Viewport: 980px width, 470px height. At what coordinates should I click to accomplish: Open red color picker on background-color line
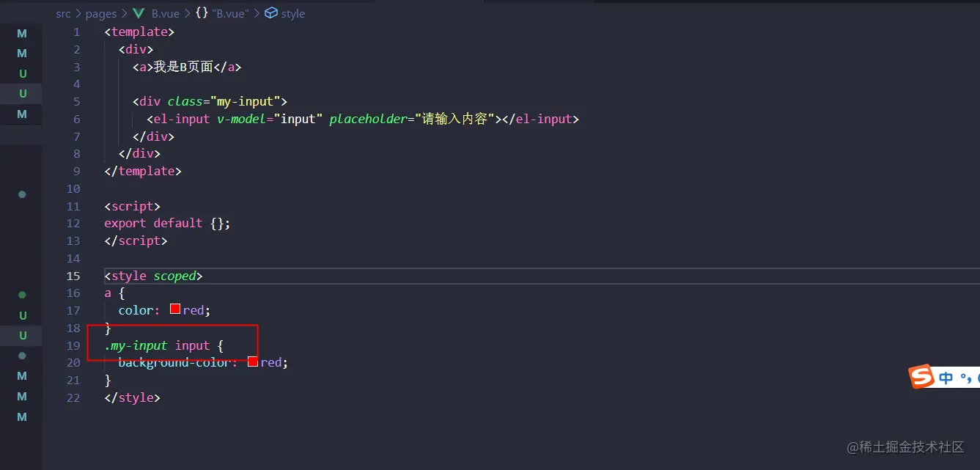253,362
